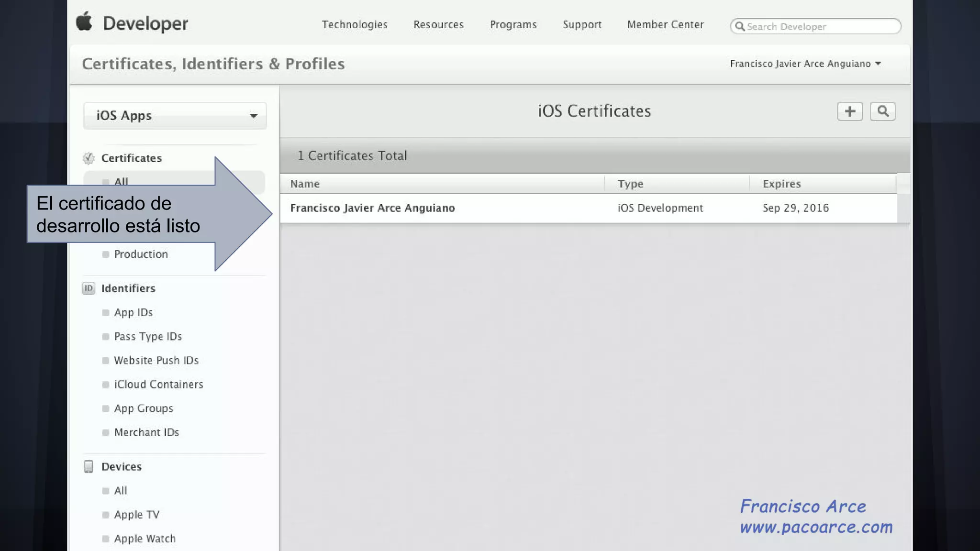Select Production under Certificates
The width and height of the screenshot is (980, 551).
141,254
